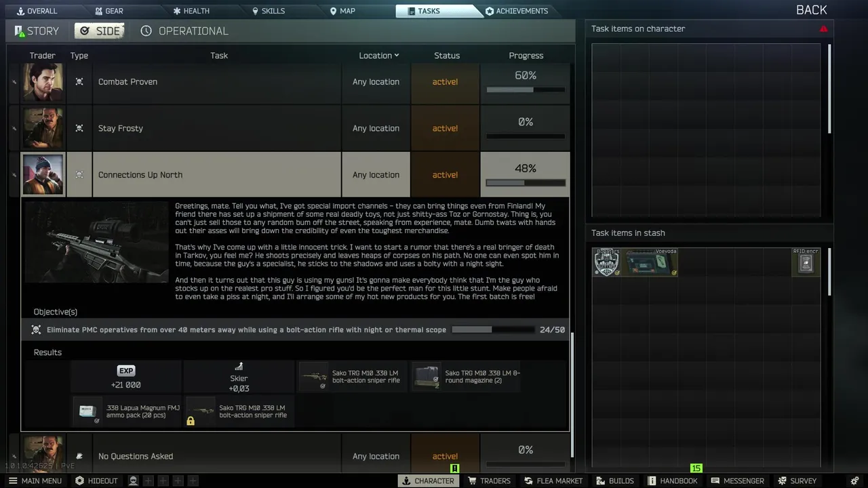Click the Connections Up North 48% progress bar
Viewport: 868px width, 488px height.
[526, 183]
